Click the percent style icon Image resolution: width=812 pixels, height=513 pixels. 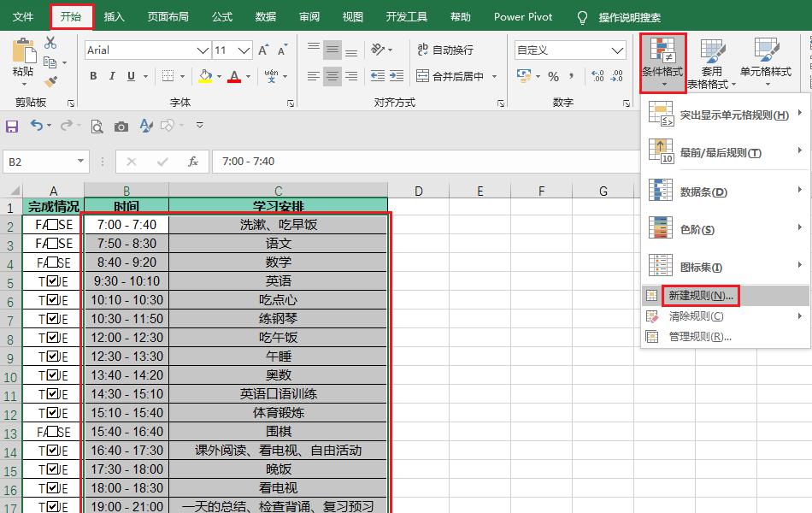coord(553,77)
